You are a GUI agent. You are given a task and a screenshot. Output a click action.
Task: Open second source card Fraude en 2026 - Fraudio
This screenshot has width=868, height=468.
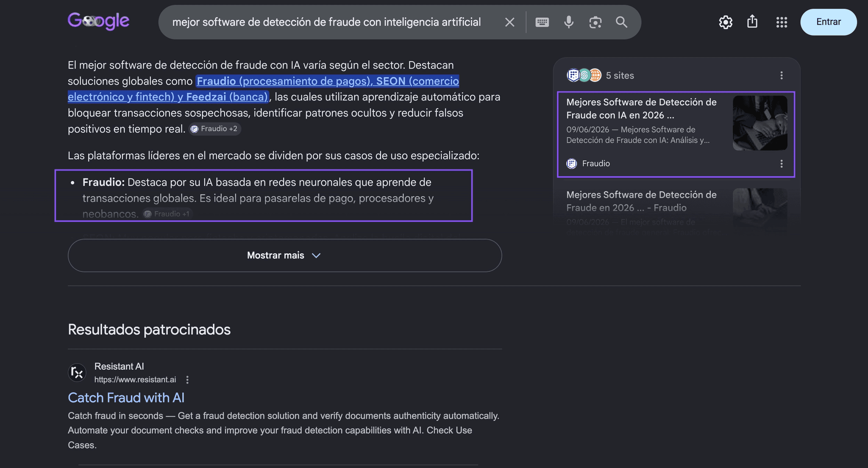pos(641,201)
